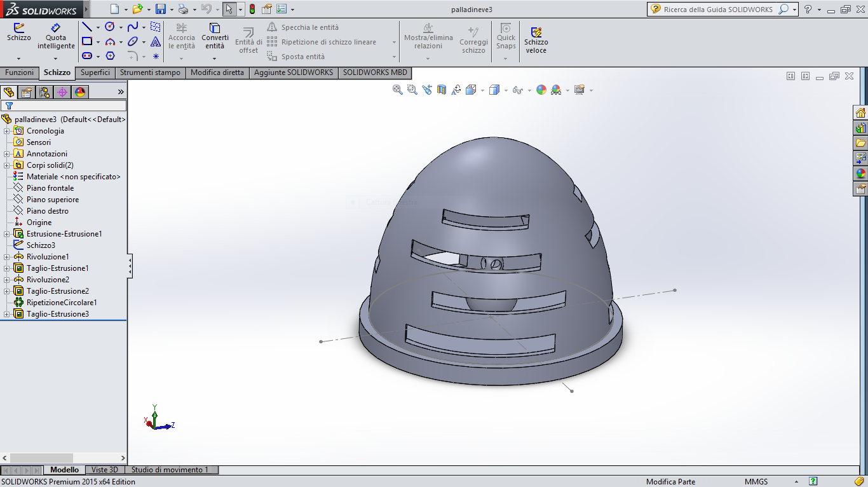868x487 pixels.
Task: Select RipetizioneCircolare1 in the tree
Action: coord(62,303)
